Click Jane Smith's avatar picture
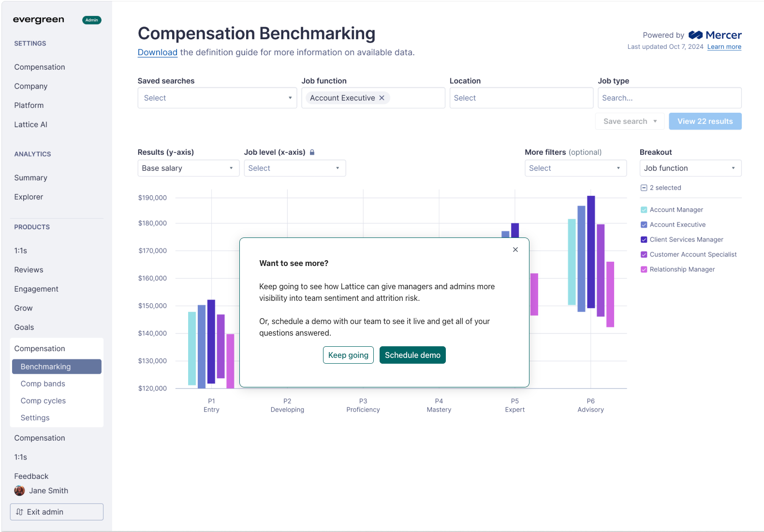Image resolution: width=764 pixels, height=532 pixels. pyautogui.click(x=19, y=491)
